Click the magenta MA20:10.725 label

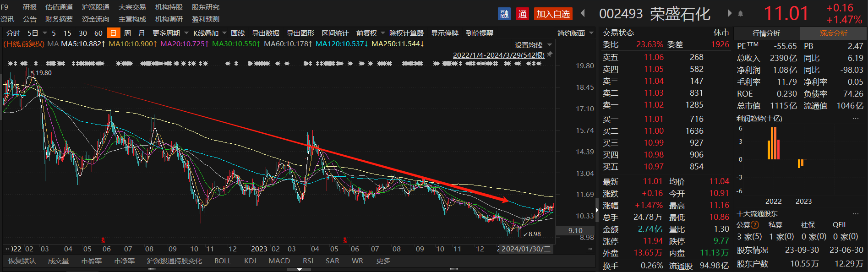[185, 44]
